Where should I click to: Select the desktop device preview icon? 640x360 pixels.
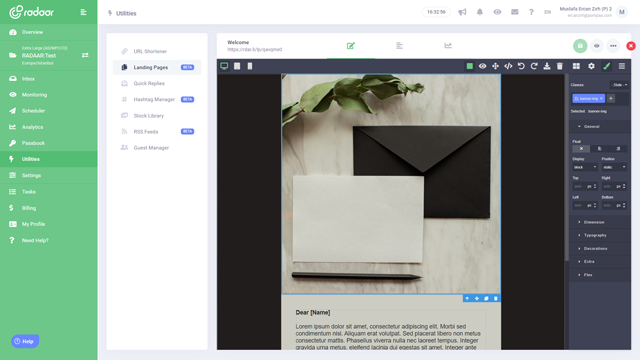(x=224, y=66)
